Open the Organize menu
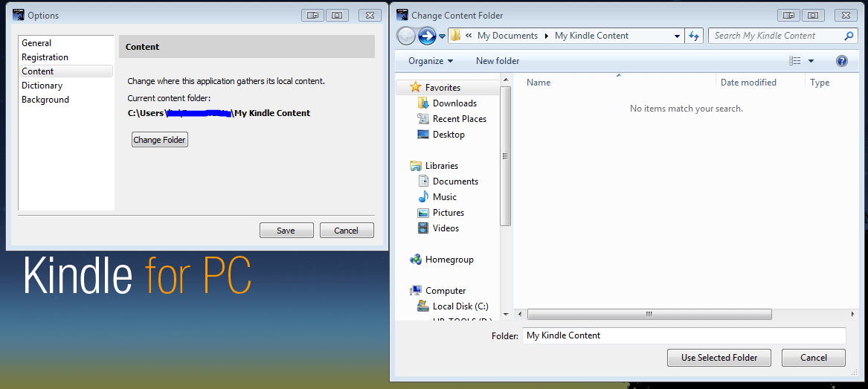The image size is (868, 389). (x=431, y=61)
